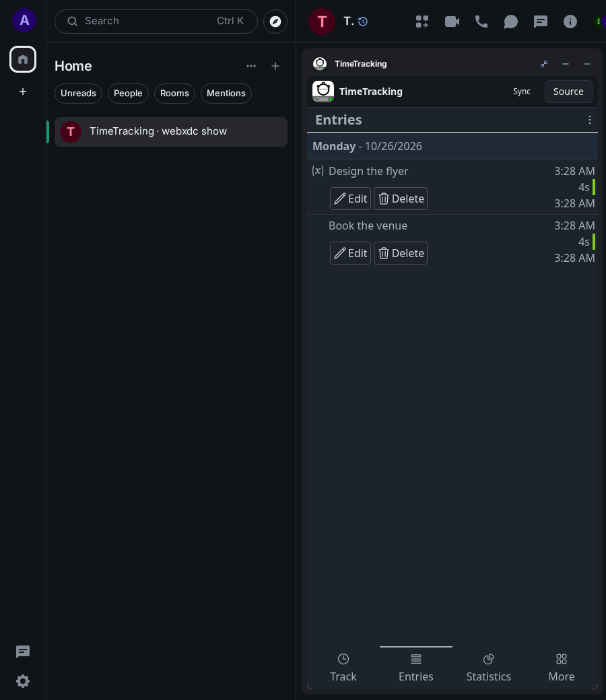Click the Monday - 10/26/2026 date header

(x=452, y=147)
